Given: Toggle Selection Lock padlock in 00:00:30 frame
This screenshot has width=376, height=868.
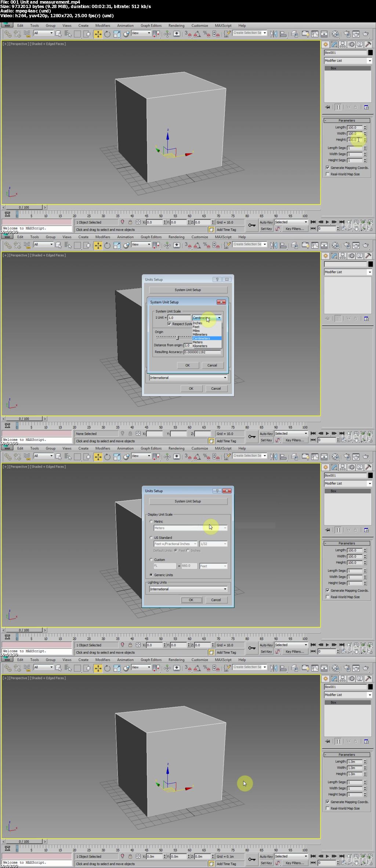Looking at the screenshot, I should pyautogui.click(x=130, y=222).
